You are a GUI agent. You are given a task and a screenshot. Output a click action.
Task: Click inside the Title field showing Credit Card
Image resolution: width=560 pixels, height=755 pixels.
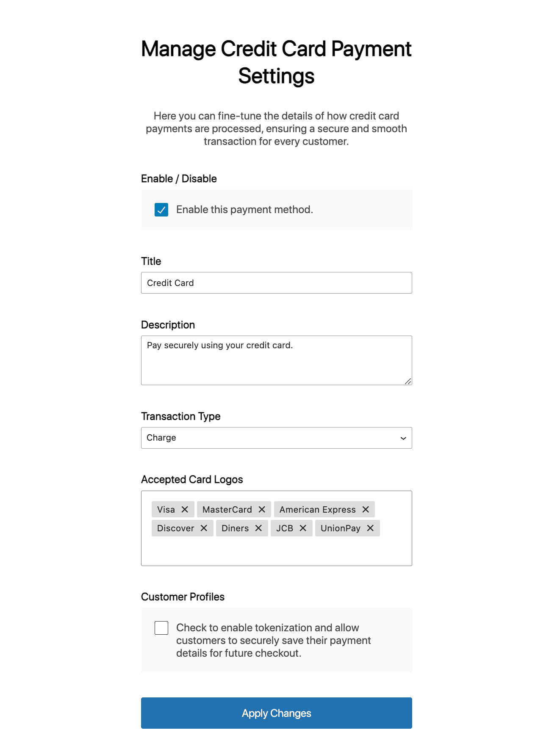point(276,283)
